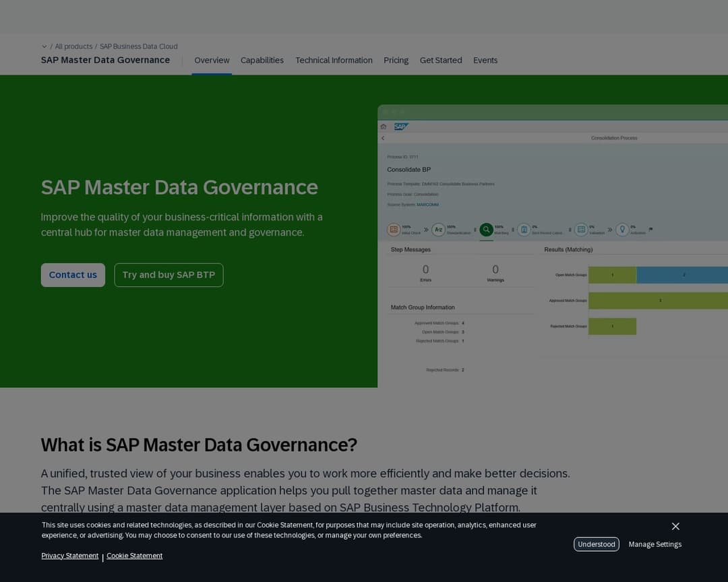Viewport: 728px width, 582px height.
Task: Click the SAP logo in product screenshot
Action: click(x=401, y=127)
